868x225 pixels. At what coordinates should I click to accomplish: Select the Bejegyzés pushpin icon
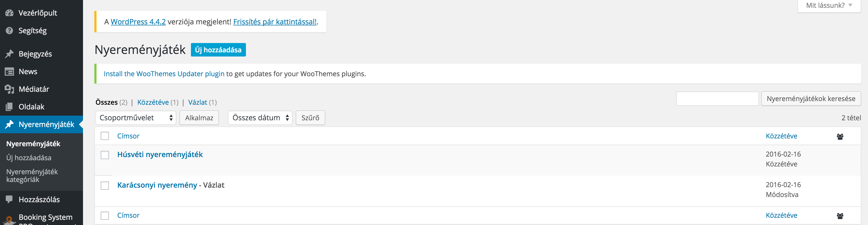pyautogui.click(x=9, y=54)
